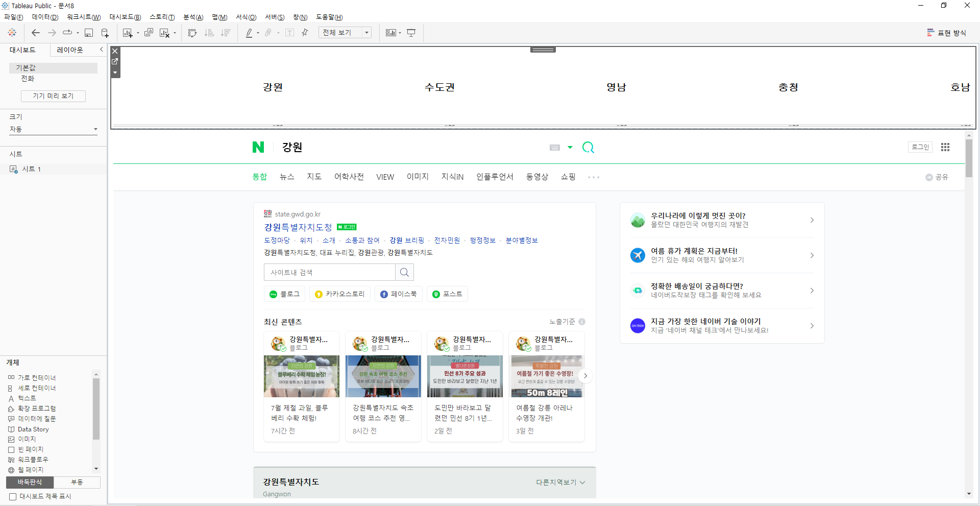
Task: Toggle the 대시보드 제목 표시 checkbox
Action: (13, 496)
